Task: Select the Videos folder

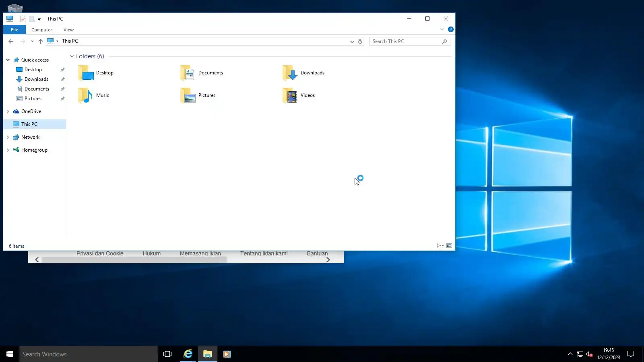Action: pyautogui.click(x=299, y=95)
